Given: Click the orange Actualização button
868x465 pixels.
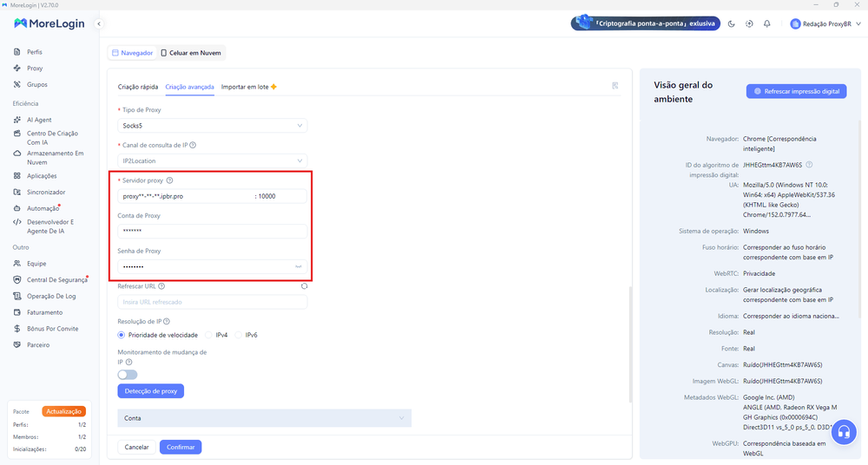Looking at the screenshot, I should (63, 411).
